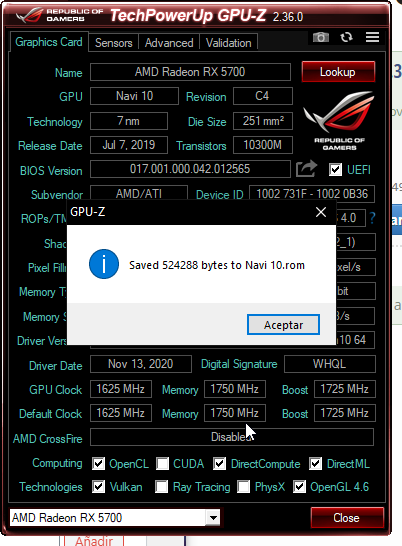Click the Die Size value 251 mm²

[x=263, y=121]
